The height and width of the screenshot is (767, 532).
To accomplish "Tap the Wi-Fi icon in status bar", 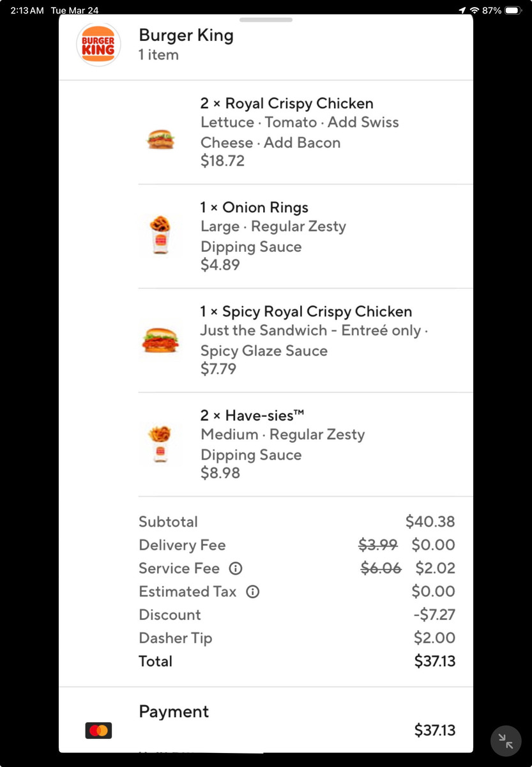I will click(x=475, y=11).
